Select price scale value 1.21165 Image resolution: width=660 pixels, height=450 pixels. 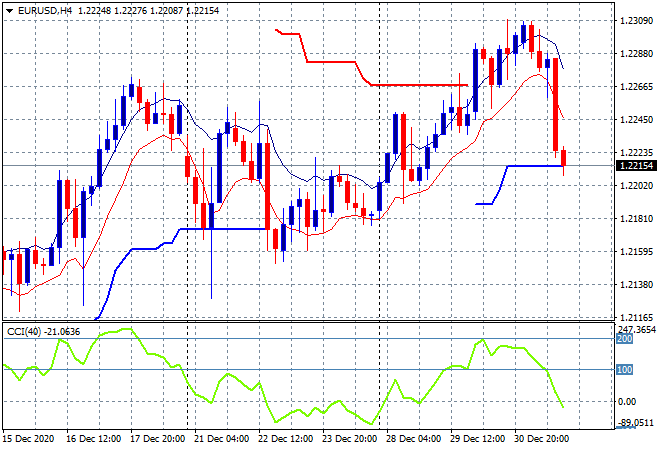point(637,317)
